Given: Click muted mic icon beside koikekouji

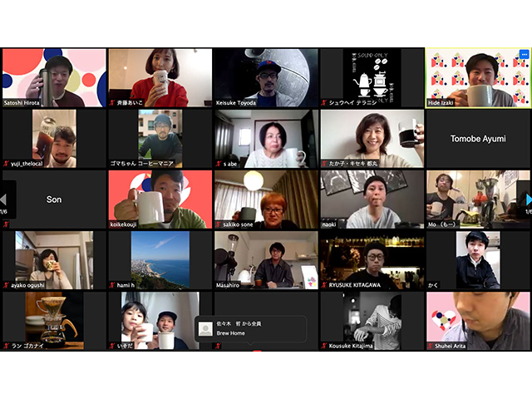Looking at the screenshot, I should (x=113, y=224).
